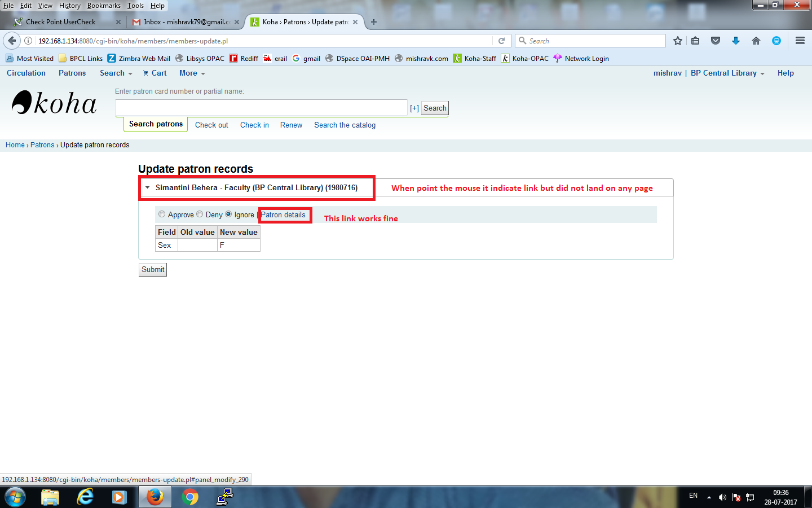This screenshot has width=812, height=508.
Task: Click the Firefox back arrow button
Action: point(12,41)
